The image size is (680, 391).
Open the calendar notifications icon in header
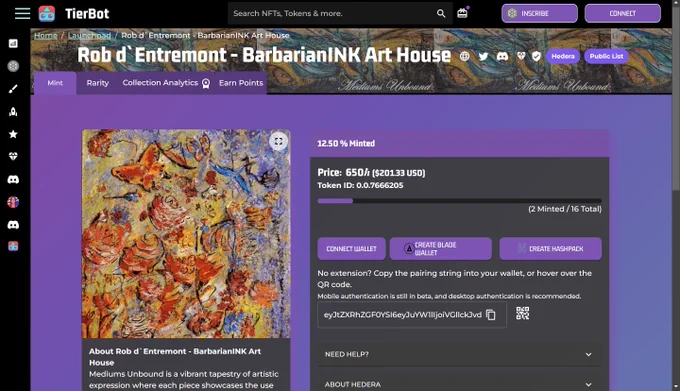point(462,13)
